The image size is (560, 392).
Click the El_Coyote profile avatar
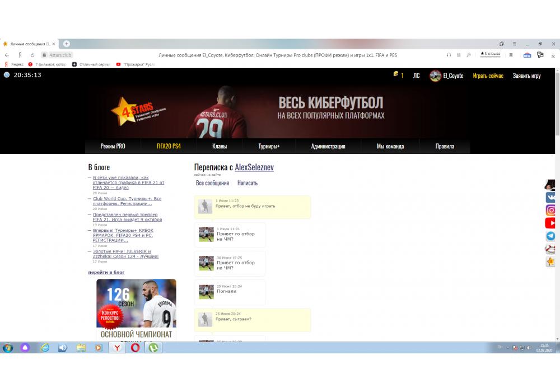[435, 76]
